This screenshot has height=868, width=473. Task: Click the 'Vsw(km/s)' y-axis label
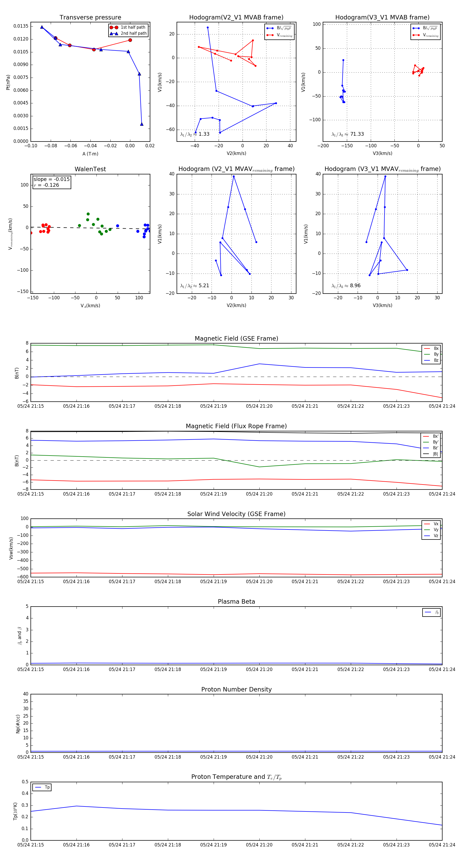click(x=11, y=549)
